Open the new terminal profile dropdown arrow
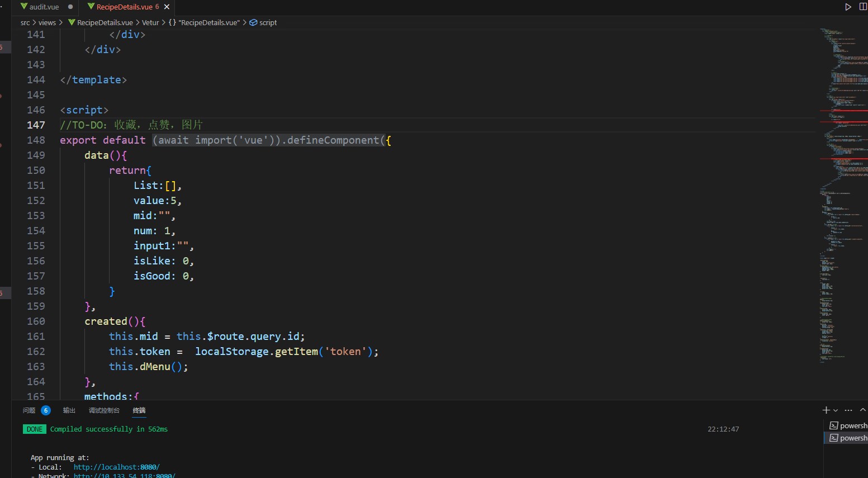868x478 pixels. click(836, 410)
